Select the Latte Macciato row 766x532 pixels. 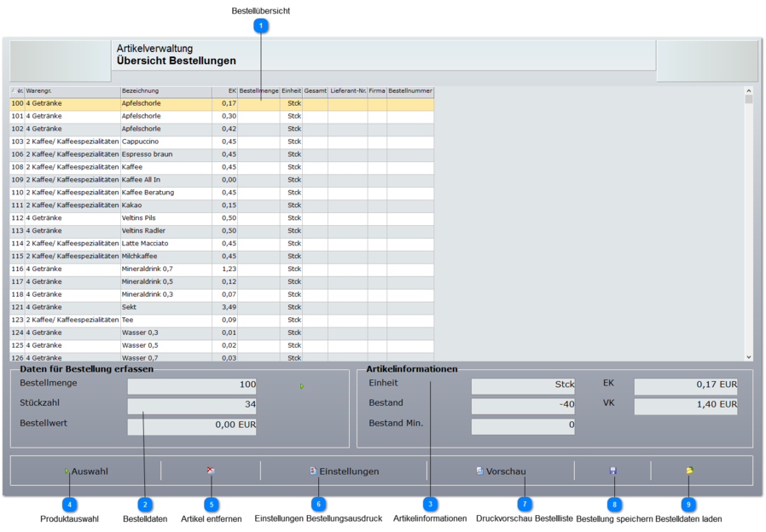click(221, 243)
